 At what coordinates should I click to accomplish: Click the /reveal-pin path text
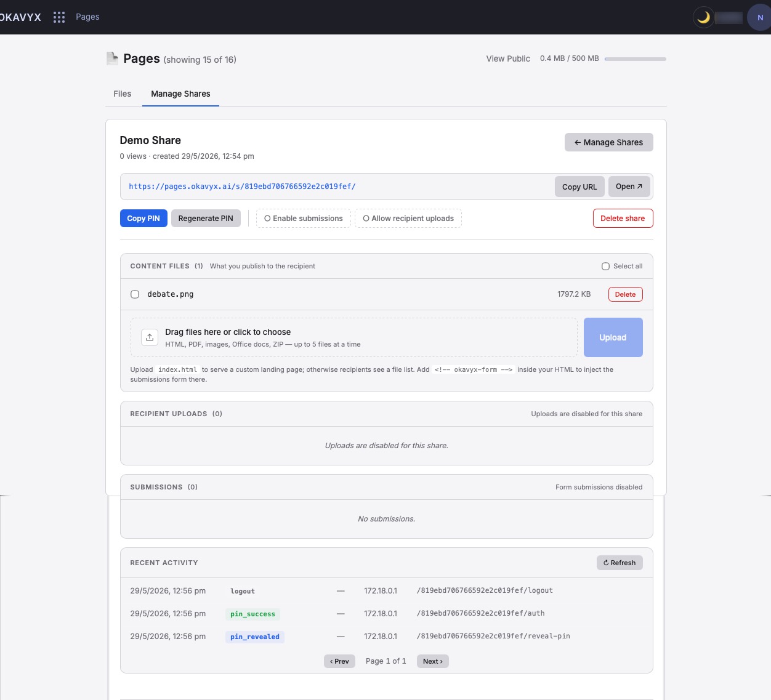[493, 636]
